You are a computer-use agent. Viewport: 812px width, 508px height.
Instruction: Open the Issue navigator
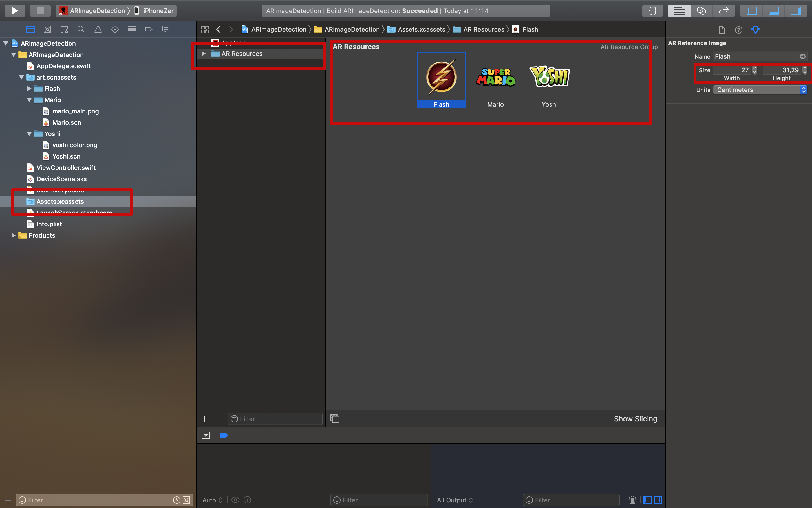(x=98, y=29)
